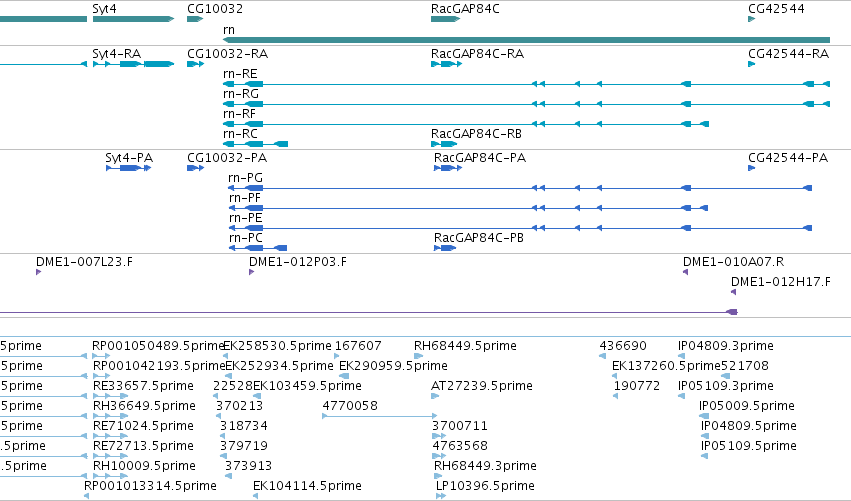Select the DME1-007L23.F marker label

84,262
